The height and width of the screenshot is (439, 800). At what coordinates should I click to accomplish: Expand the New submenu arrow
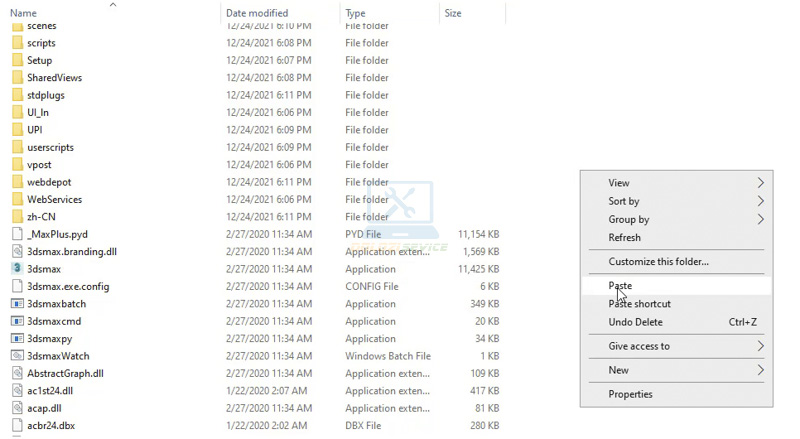click(x=761, y=370)
